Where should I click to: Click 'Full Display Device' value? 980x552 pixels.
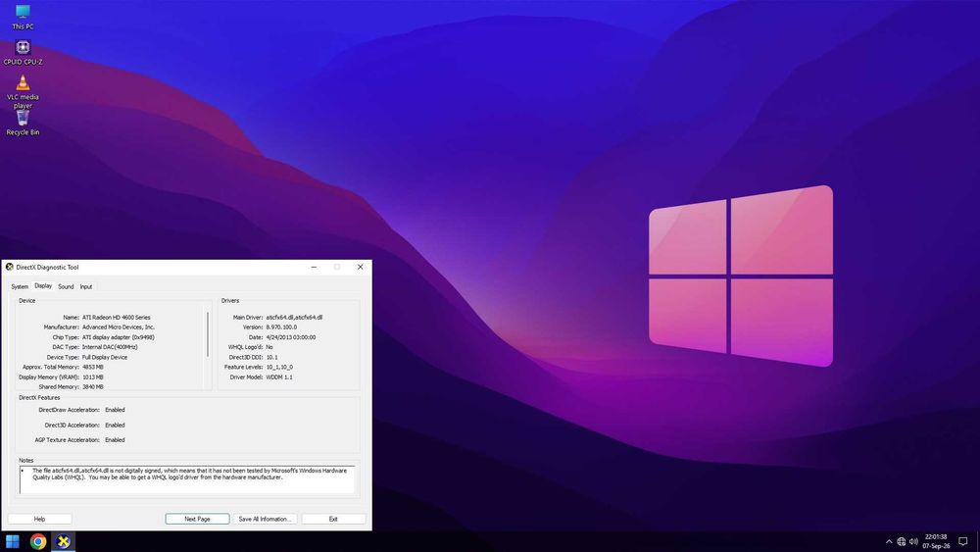click(x=105, y=358)
